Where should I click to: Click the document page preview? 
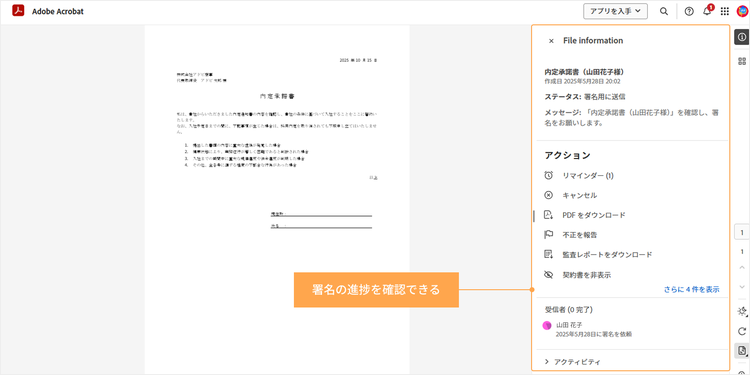click(277, 200)
